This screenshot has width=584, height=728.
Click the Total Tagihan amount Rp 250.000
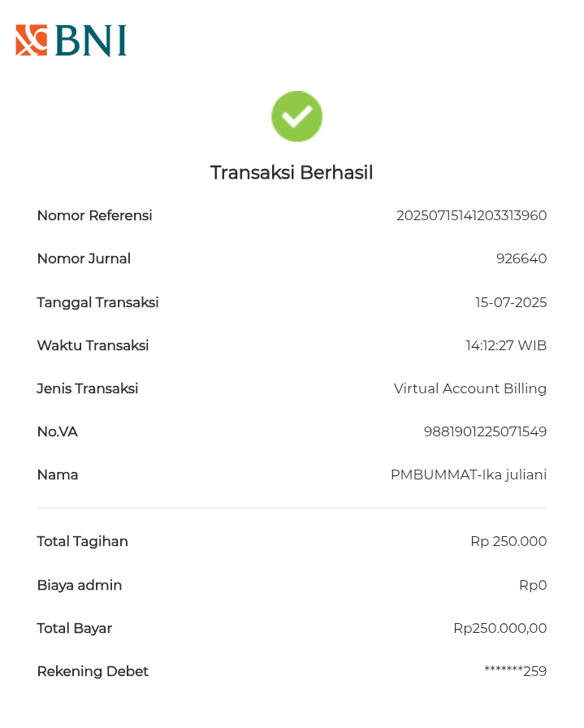508,541
